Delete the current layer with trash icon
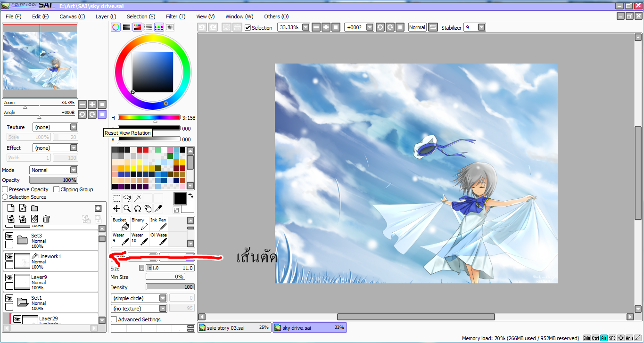 click(x=46, y=219)
